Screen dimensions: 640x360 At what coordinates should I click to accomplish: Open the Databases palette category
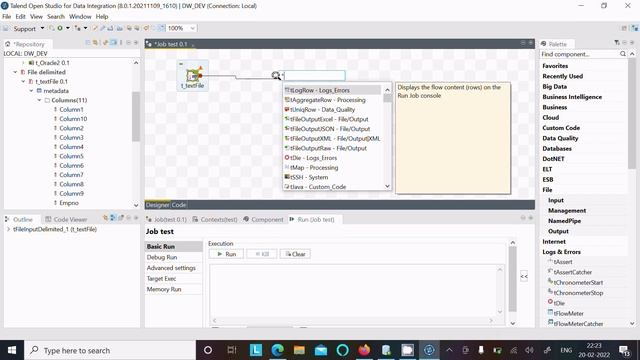pyautogui.click(x=557, y=149)
